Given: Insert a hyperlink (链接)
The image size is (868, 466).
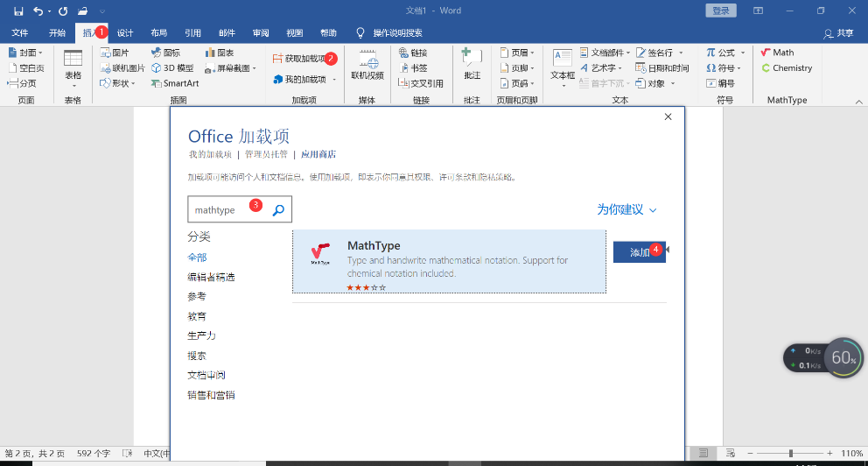Looking at the screenshot, I should [413, 53].
